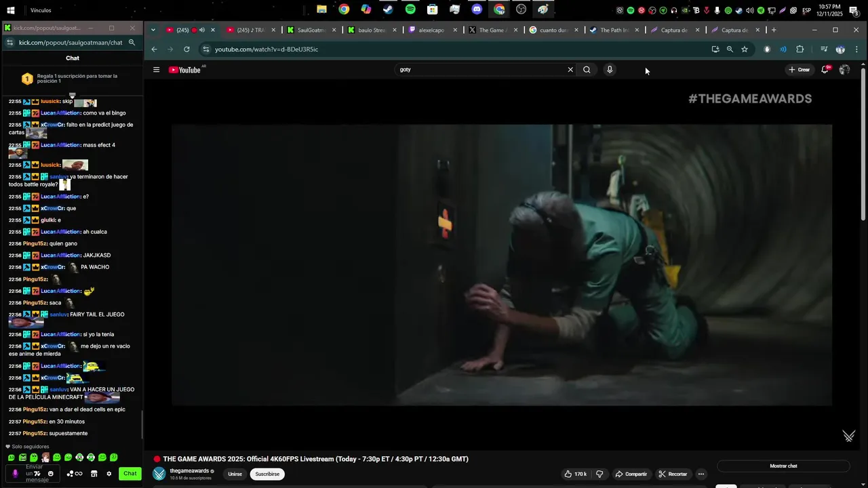Open a new Chrome tab

pos(774,30)
